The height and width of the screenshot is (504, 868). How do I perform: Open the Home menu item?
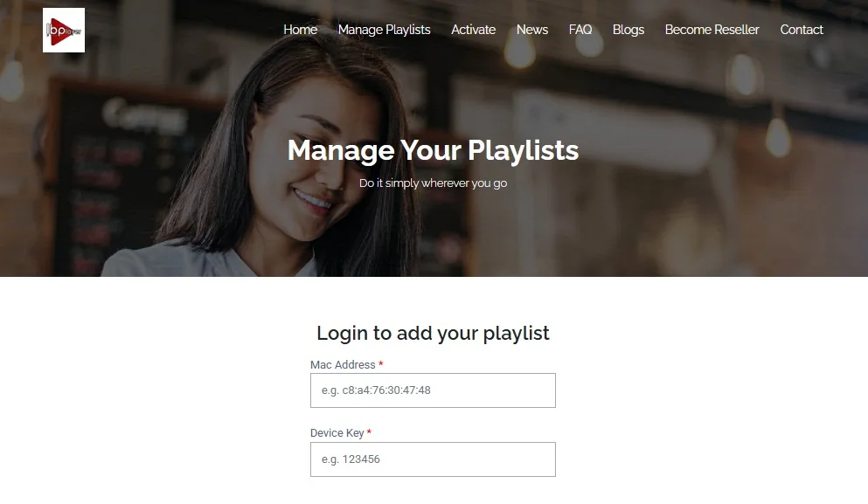click(300, 30)
